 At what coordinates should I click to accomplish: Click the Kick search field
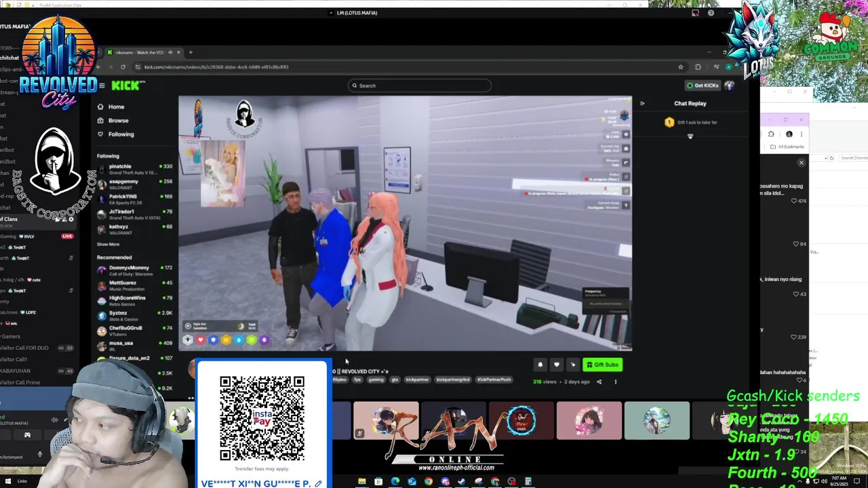point(419,85)
